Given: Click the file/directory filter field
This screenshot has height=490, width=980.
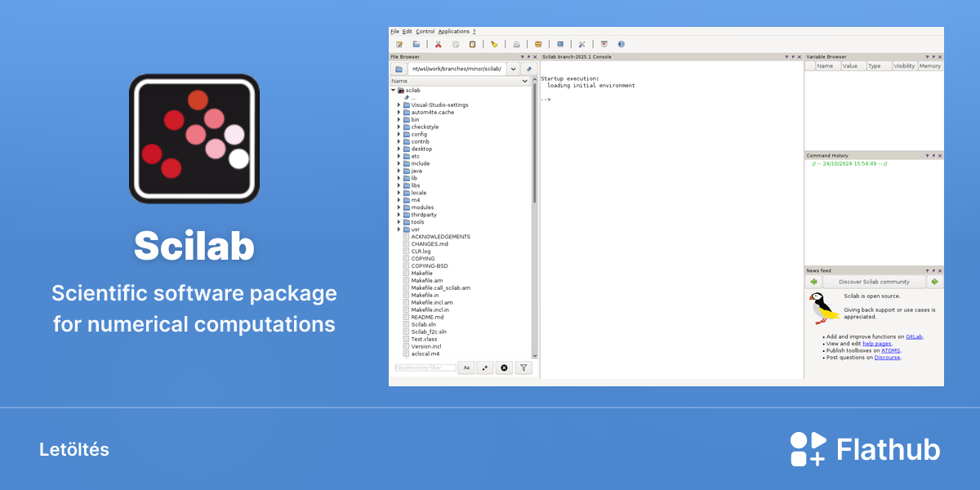Looking at the screenshot, I should point(425,367).
